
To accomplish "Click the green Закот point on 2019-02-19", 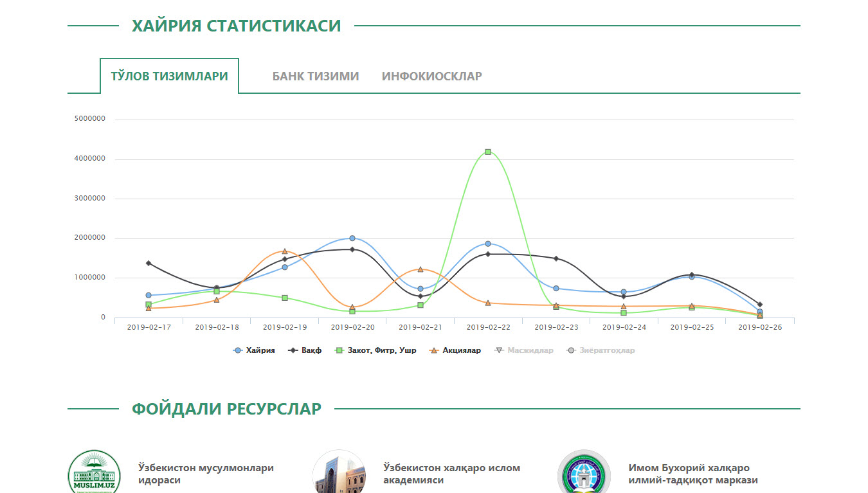I will pyautogui.click(x=285, y=298).
